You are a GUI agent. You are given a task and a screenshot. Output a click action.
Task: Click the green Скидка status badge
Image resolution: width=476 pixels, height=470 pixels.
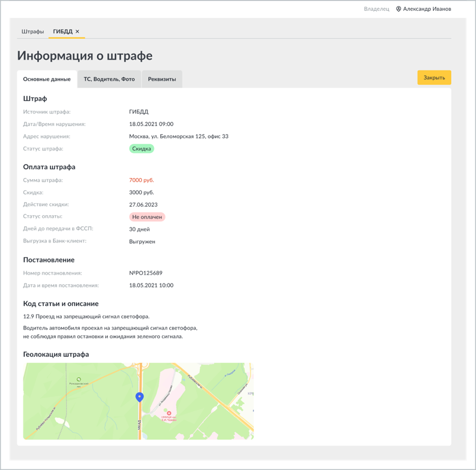click(x=142, y=149)
